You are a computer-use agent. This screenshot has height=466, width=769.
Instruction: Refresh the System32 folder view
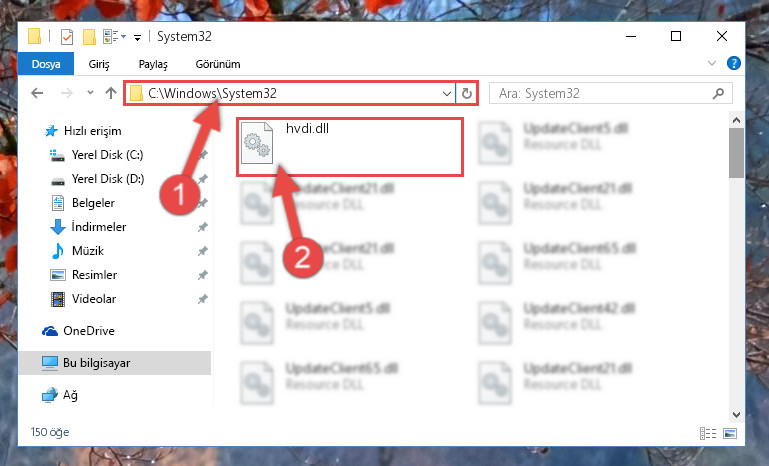click(x=466, y=93)
